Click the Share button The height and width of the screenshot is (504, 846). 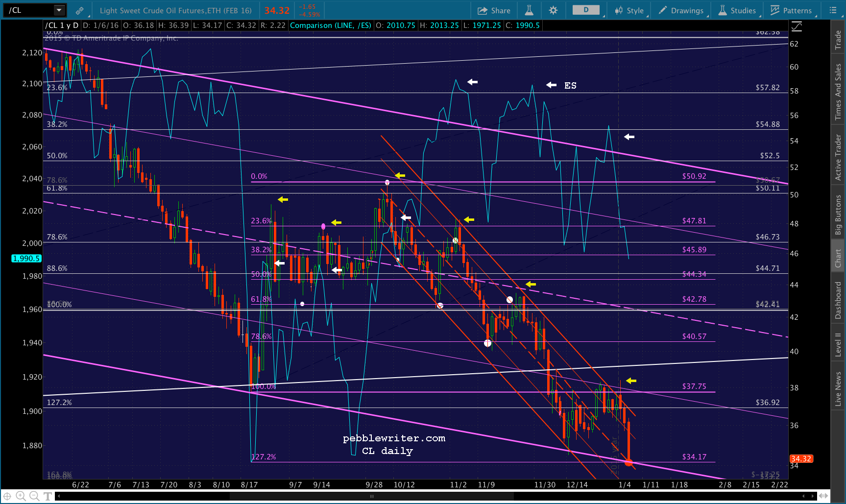coord(494,10)
